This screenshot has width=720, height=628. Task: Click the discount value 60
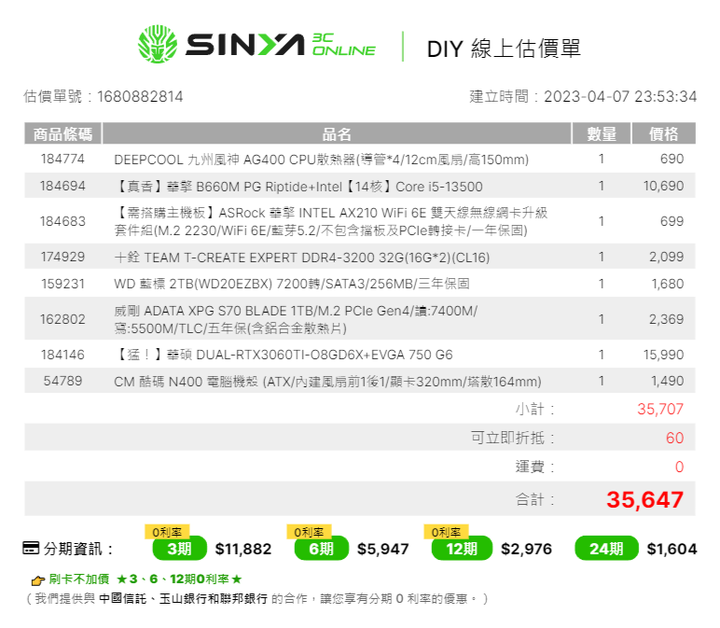point(675,437)
